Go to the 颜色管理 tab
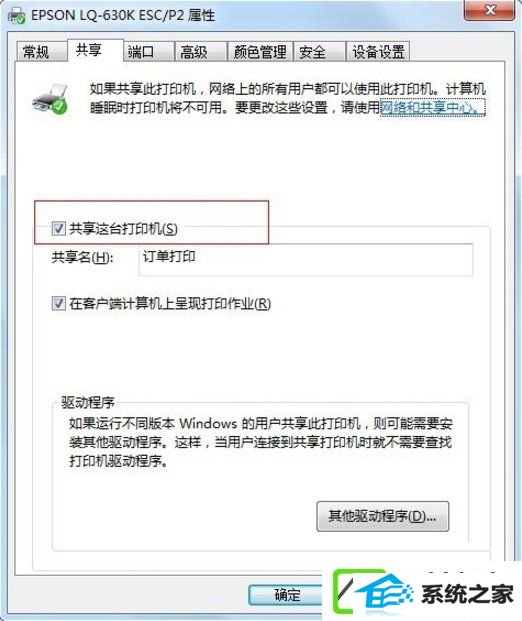The height and width of the screenshot is (621, 522). pyautogui.click(x=260, y=51)
